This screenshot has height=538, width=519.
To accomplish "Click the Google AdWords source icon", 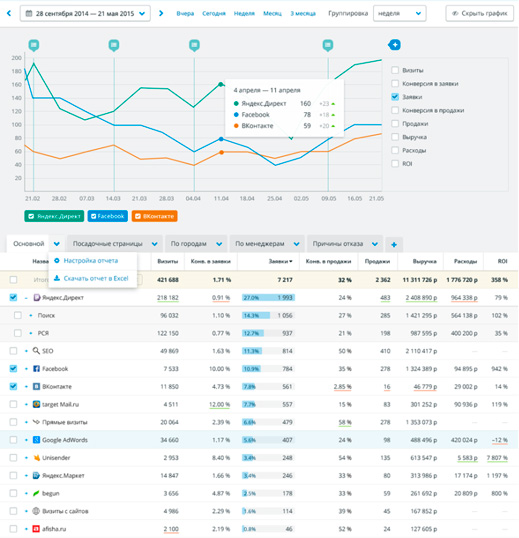I will [x=36, y=440].
